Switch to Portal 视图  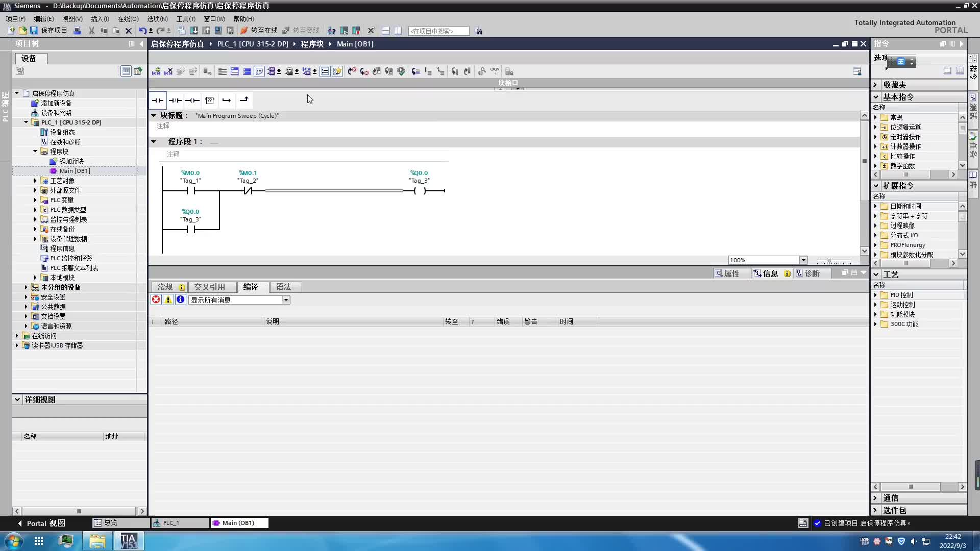41,523
